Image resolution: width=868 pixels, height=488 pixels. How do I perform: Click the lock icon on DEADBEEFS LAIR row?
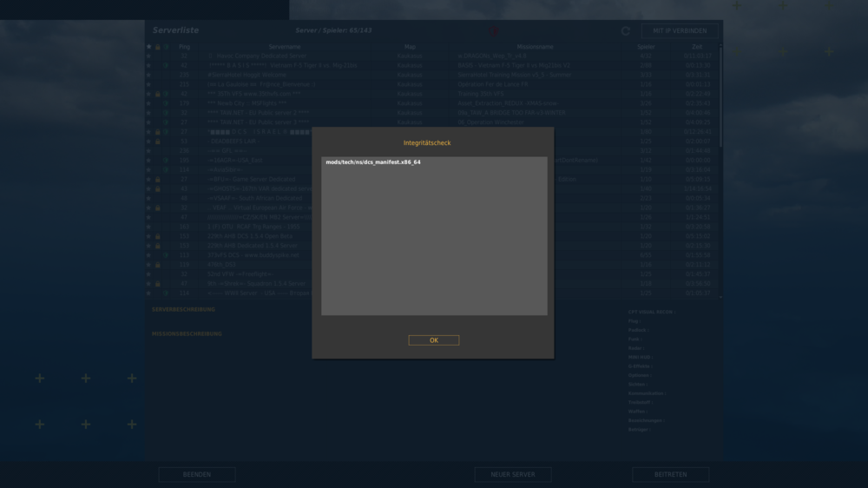(x=158, y=142)
